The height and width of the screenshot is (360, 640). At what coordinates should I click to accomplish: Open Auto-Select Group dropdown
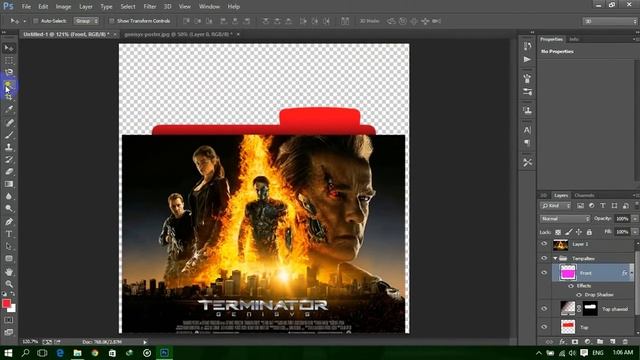(x=86, y=21)
